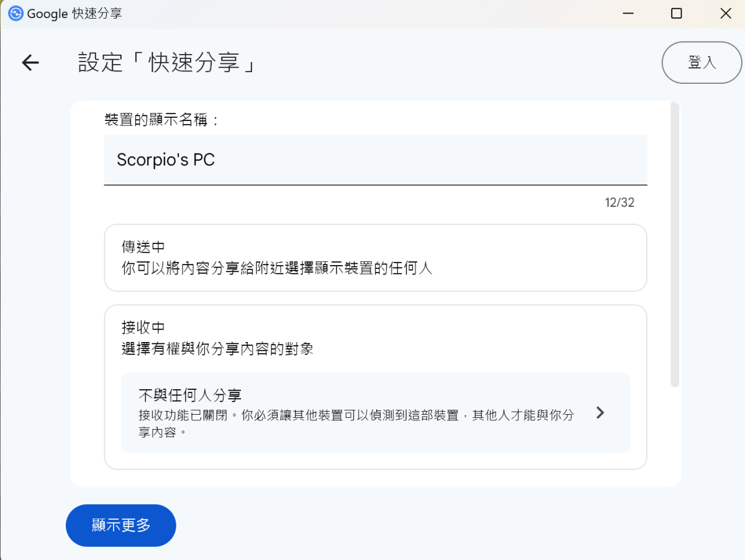The image size is (745, 560).
Task: Click the 接收中 receiving section heading
Action: point(143,327)
